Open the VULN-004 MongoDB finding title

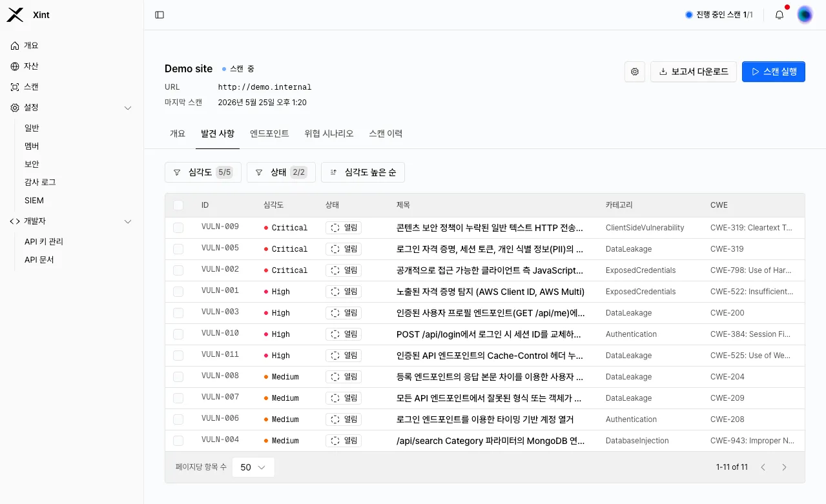click(491, 441)
